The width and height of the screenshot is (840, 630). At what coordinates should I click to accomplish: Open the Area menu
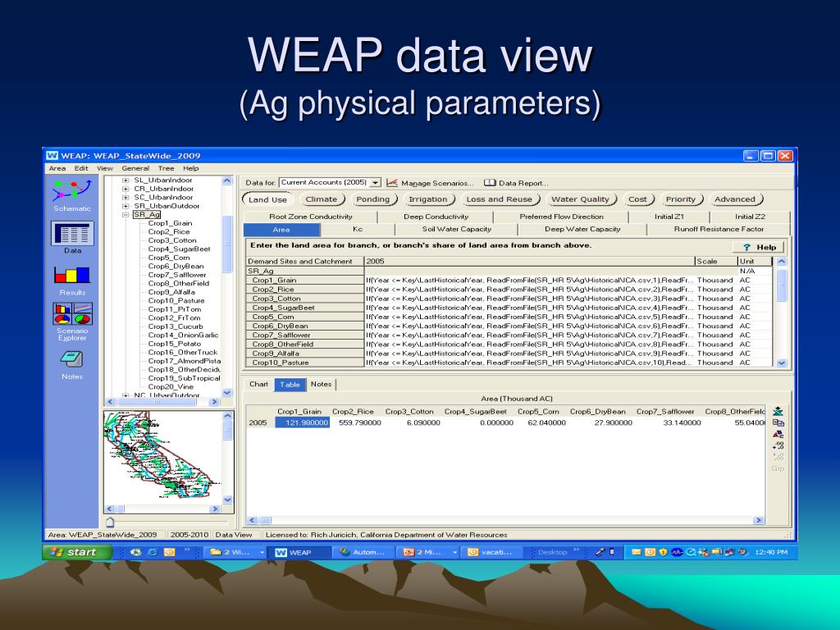tap(57, 168)
